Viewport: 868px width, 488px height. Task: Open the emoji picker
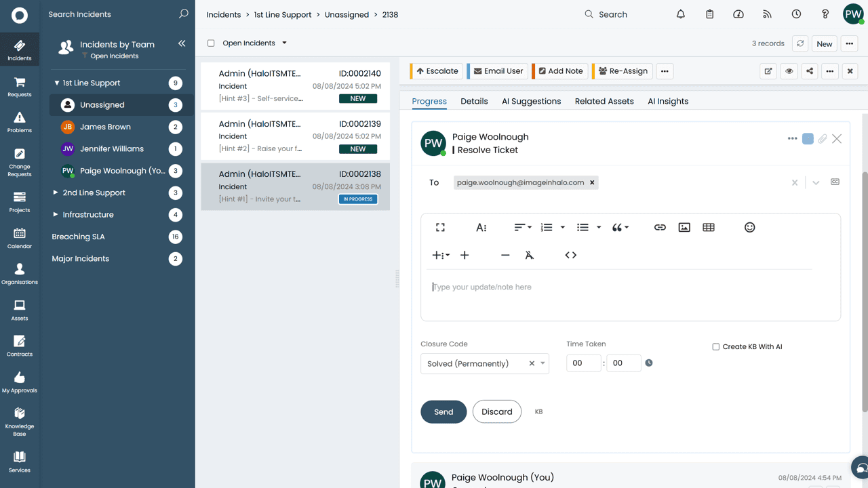[x=749, y=228]
